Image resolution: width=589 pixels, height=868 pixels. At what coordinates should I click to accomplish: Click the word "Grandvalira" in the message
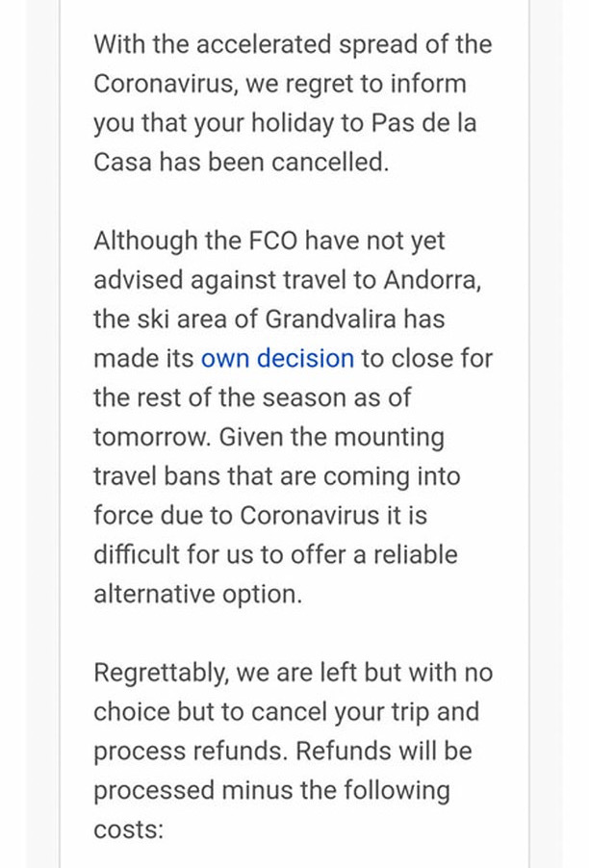point(330,319)
